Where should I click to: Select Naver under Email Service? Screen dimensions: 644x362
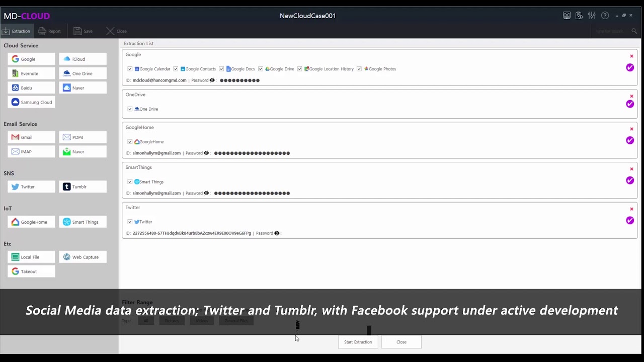coord(83,151)
